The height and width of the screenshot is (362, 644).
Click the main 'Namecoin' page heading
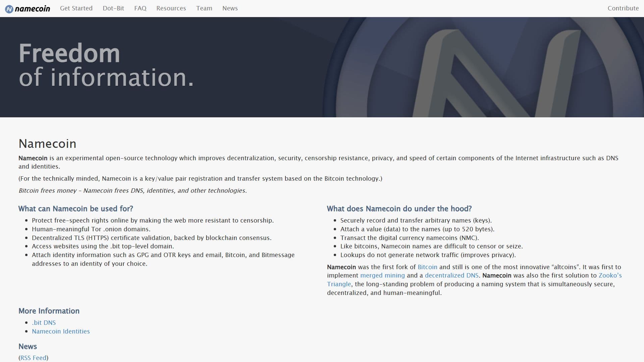coord(47,144)
